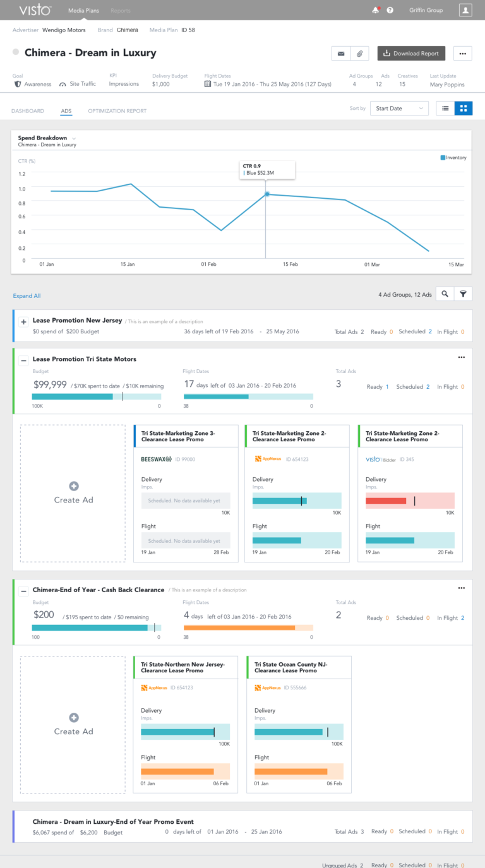
Task: Switch to the Optimization Report tab
Action: (117, 110)
